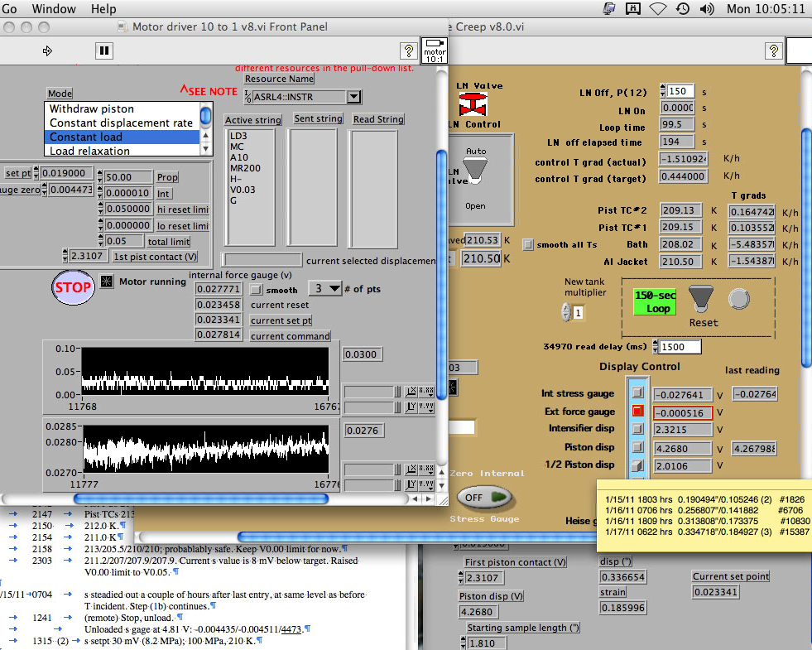The height and width of the screenshot is (650, 812).
Task: Click the Run arrow in the toolbar
Action: [47, 51]
